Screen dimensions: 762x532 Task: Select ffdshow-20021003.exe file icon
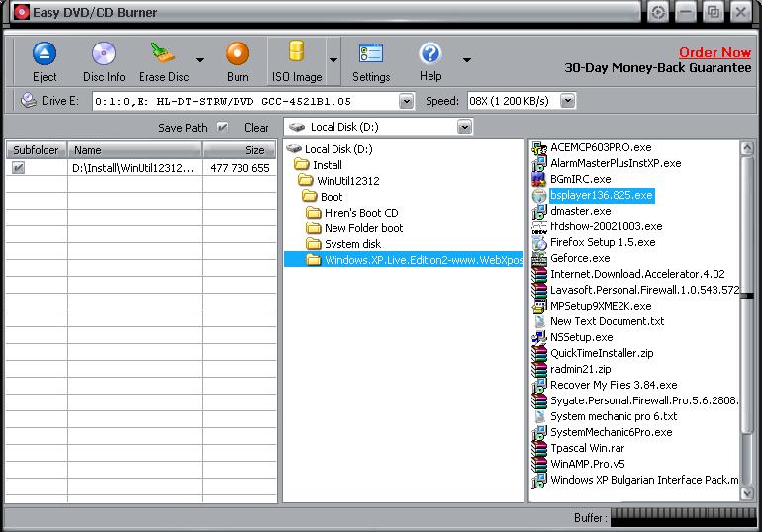pos(539,226)
